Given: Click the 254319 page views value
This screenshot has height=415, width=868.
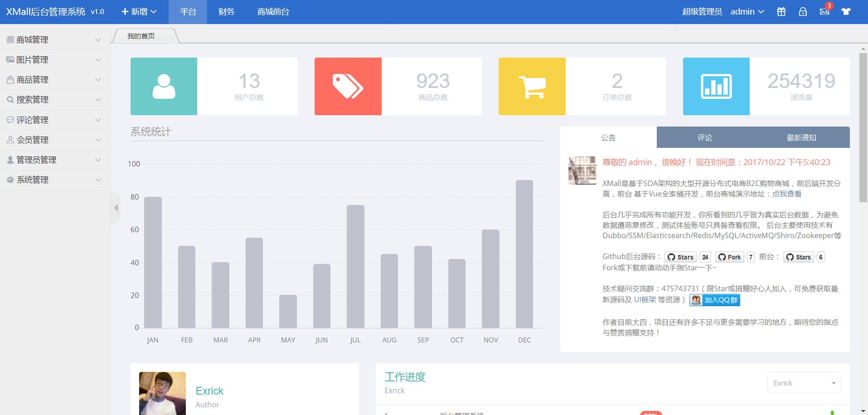Looking at the screenshot, I should point(801,81).
